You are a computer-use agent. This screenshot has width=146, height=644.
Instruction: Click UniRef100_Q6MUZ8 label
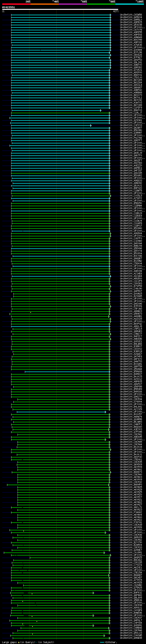[x=131, y=538]
